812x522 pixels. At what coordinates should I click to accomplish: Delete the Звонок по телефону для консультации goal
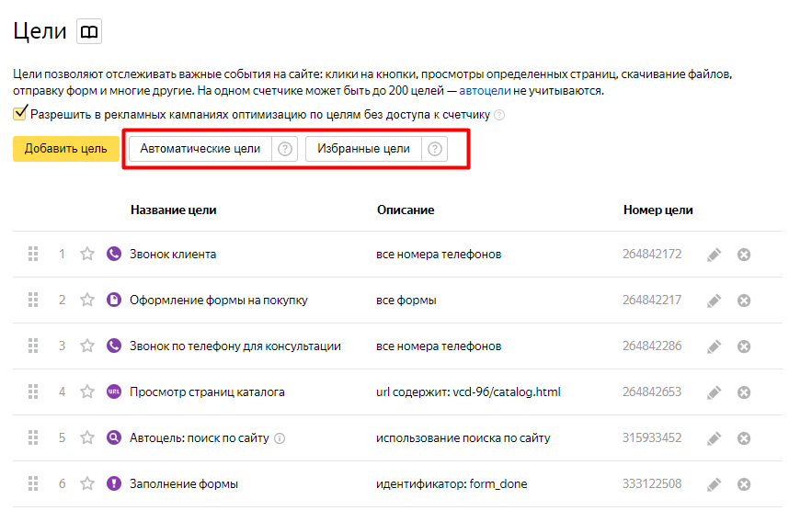pos(744,346)
